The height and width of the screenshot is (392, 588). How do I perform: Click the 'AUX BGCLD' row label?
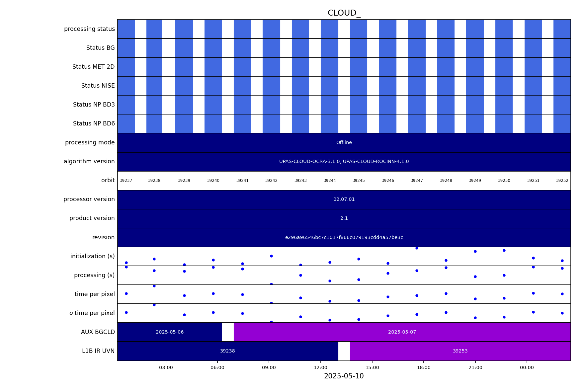click(x=98, y=332)
